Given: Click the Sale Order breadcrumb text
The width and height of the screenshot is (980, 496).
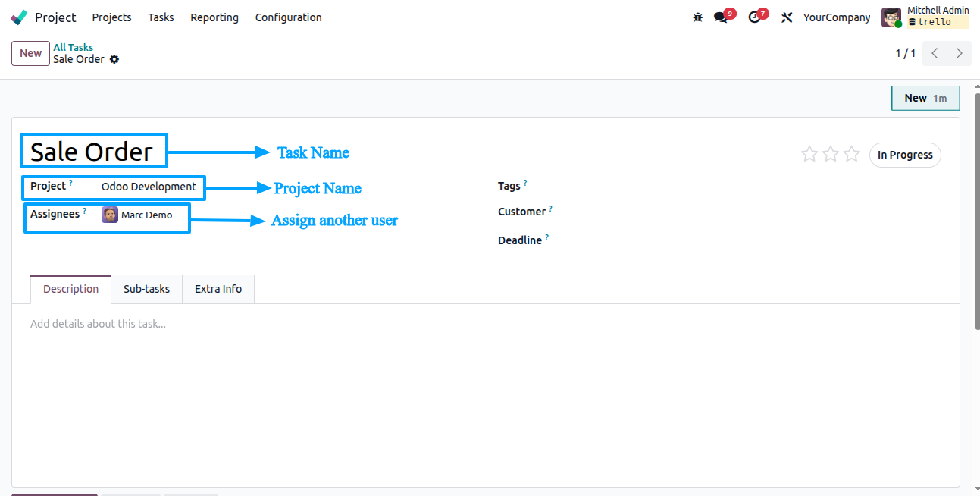Looking at the screenshot, I should click(x=79, y=59).
